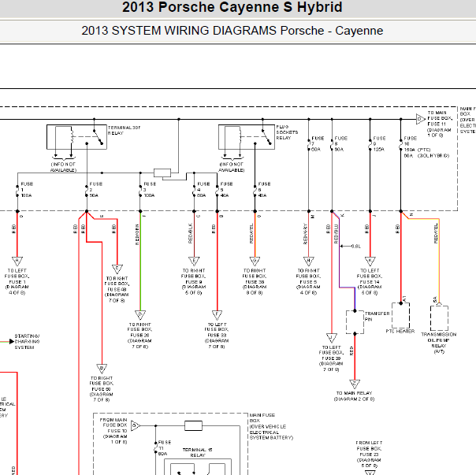Select the dashed Transmission Oil Pump Relay box
The height and width of the screenshot is (475, 476).
click(439, 318)
